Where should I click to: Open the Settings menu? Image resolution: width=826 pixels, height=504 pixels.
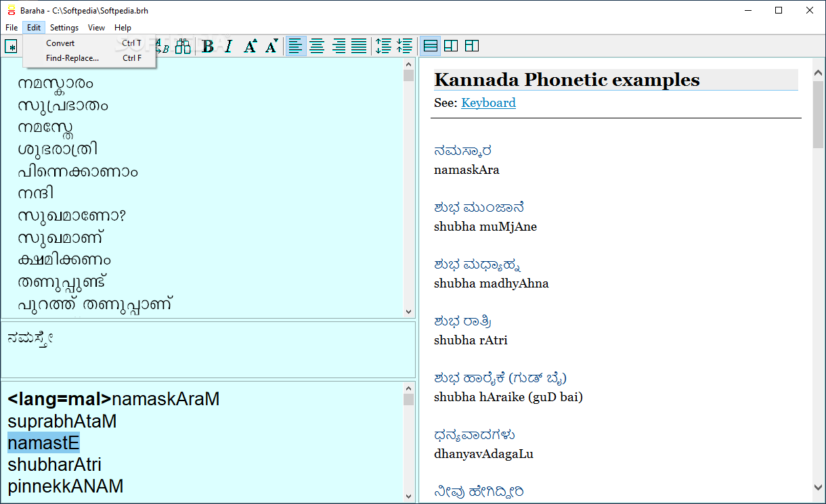click(x=64, y=28)
